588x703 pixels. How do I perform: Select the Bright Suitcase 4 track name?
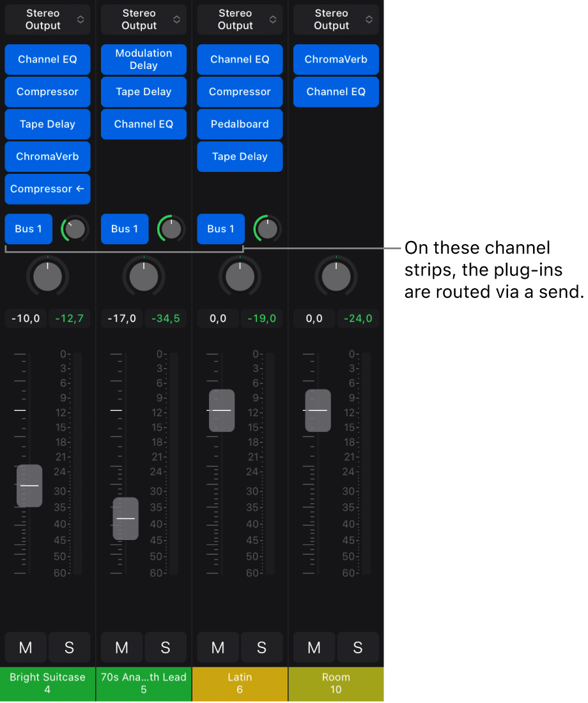click(47, 684)
